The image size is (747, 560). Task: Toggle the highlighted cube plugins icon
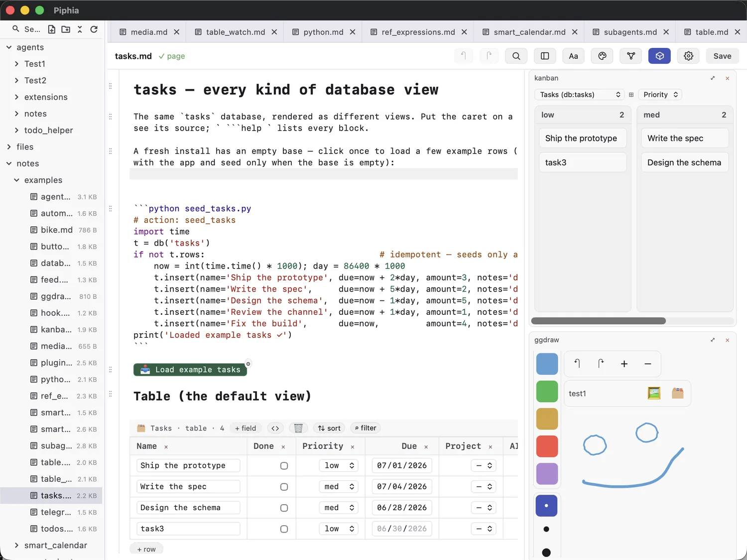(659, 56)
